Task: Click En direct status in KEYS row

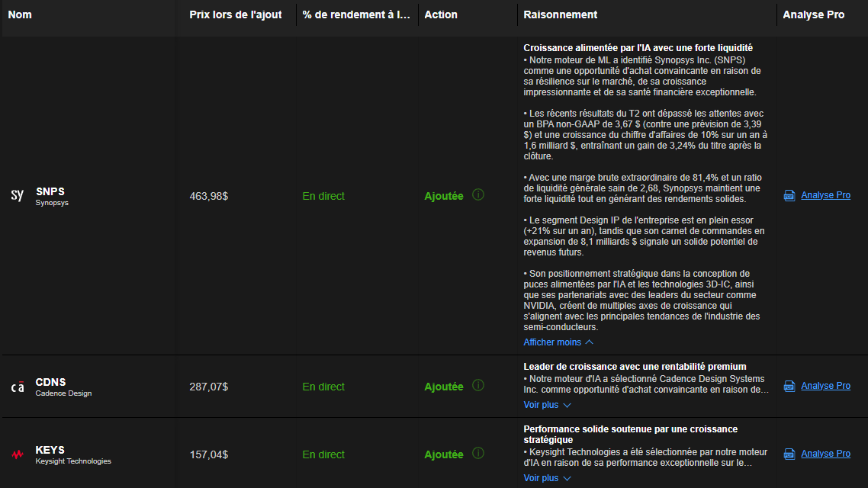Action: pyautogui.click(x=323, y=454)
